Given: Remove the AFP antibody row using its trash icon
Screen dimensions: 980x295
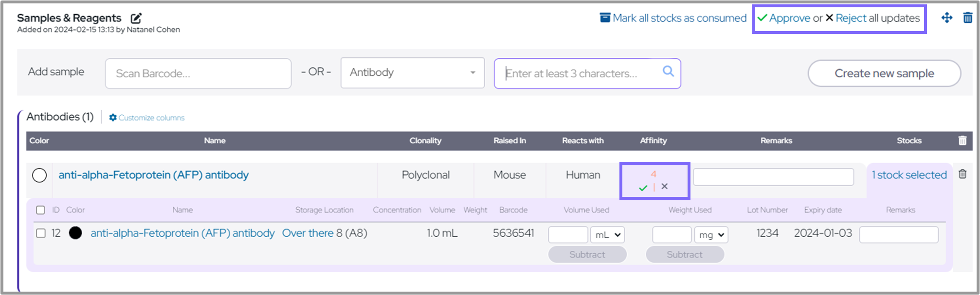Looking at the screenshot, I should 962,174.
